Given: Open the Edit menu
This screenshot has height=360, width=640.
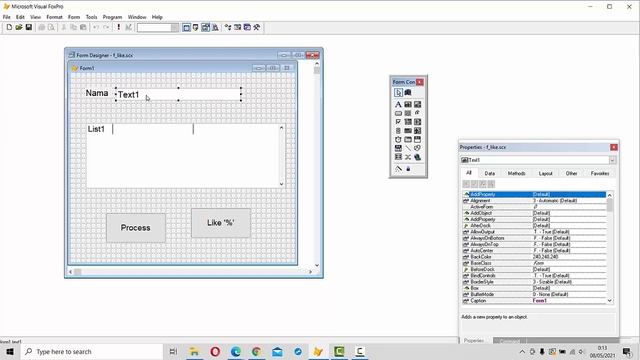Looking at the screenshot, I should (20, 17).
